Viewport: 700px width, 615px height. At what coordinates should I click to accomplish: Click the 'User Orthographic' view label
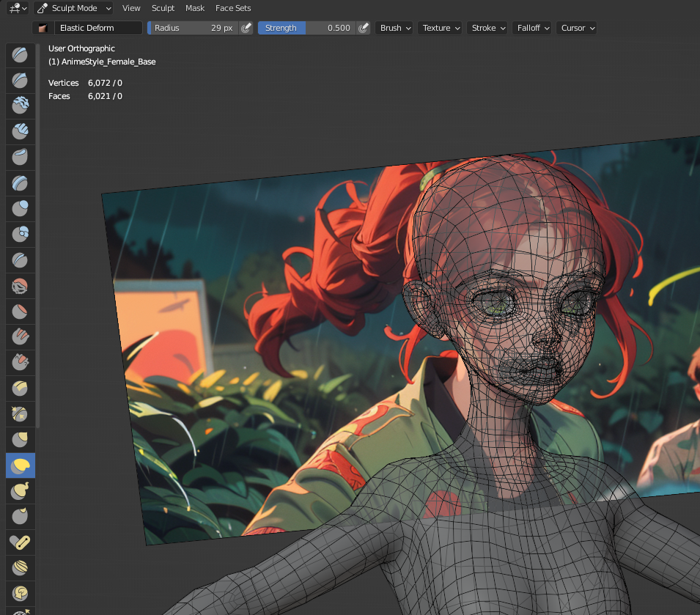coord(81,48)
